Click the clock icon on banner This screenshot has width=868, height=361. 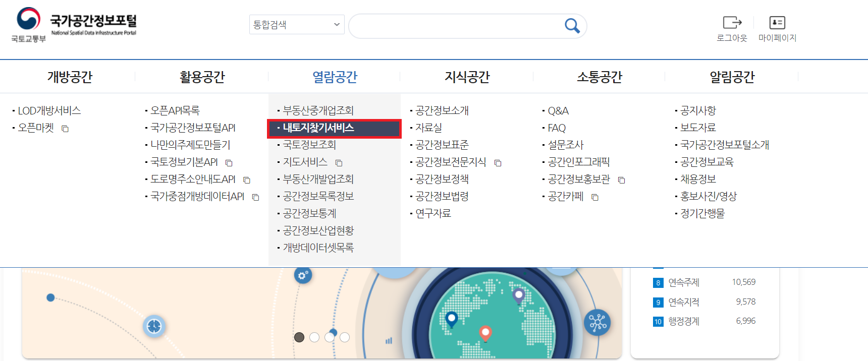pyautogui.click(x=154, y=326)
